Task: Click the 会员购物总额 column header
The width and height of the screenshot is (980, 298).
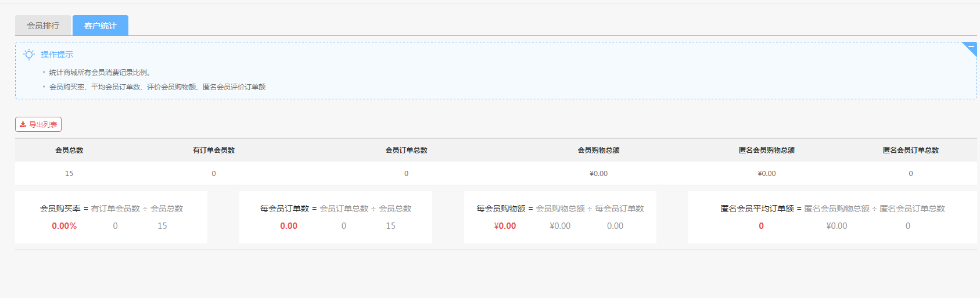Action: [x=598, y=150]
